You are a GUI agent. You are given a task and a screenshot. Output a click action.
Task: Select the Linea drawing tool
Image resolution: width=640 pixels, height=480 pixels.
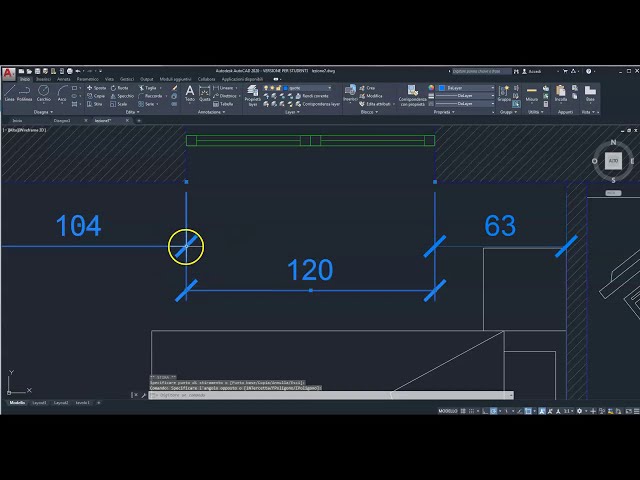[x=9, y=93]
